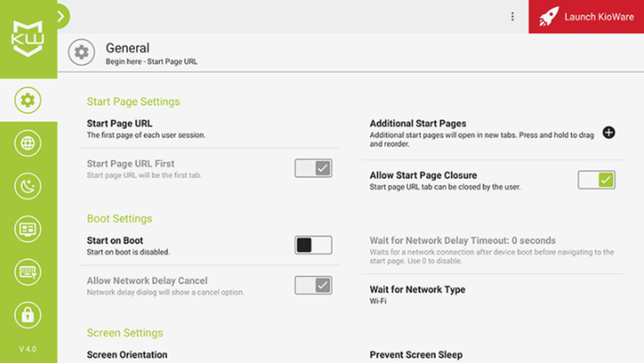Image resolution: width=644 pixels, height=363 pixels.
Task: Enable the Start on Boot switch
Action: 313,245
